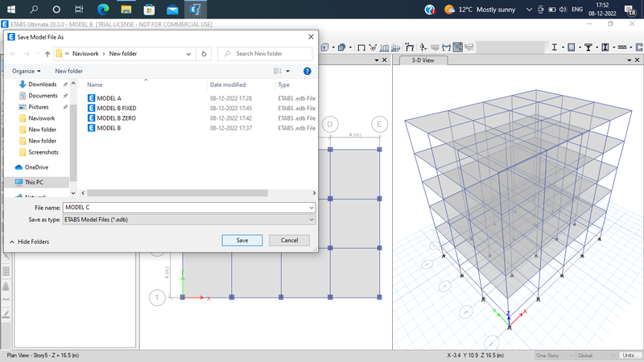644x362 pixels.
Task: Open ETABS from the Windows taskbar
Action: point(195,9)
